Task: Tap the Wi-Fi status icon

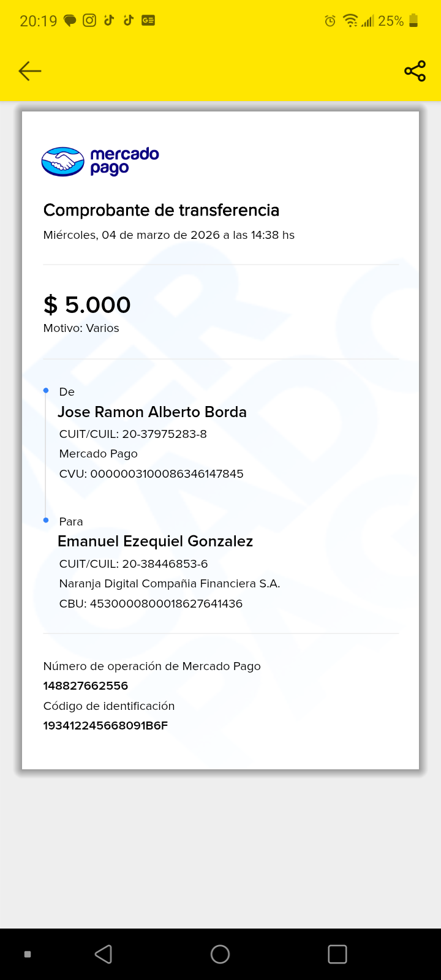Action: point(350,21)
